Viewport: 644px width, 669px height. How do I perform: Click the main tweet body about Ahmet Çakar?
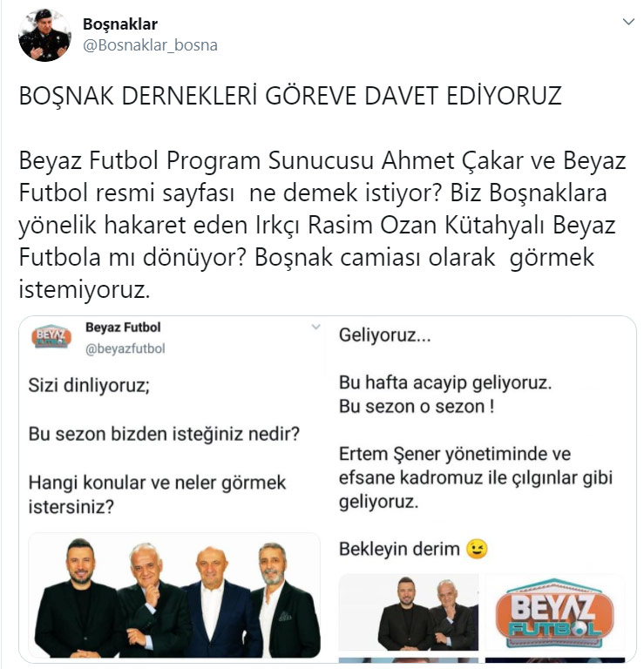coord(322,226)
